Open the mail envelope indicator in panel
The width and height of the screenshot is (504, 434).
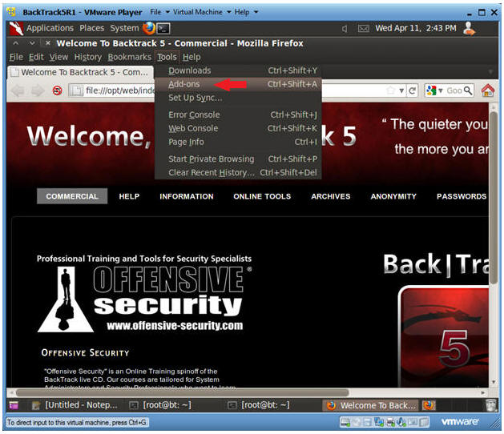363,29
